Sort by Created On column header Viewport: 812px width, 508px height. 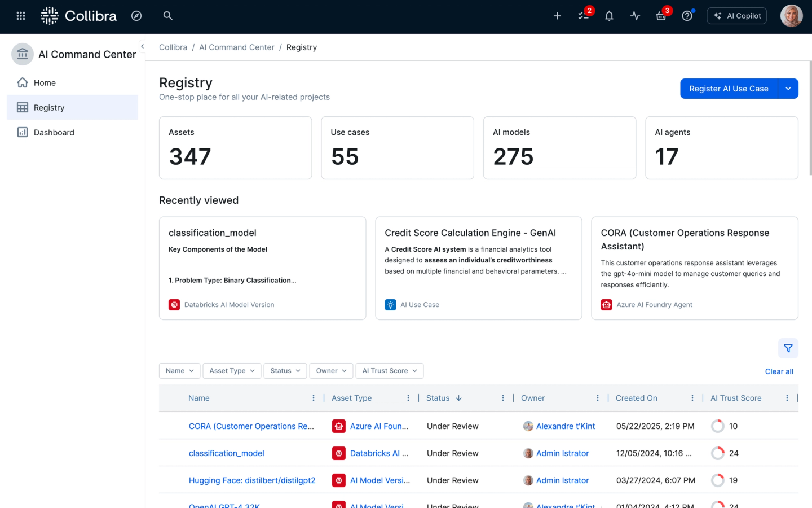pyautogui.click(x=637, y=398)
